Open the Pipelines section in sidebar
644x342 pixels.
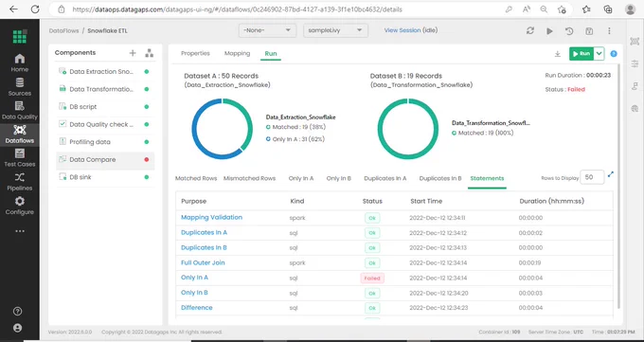pos(20,182)
